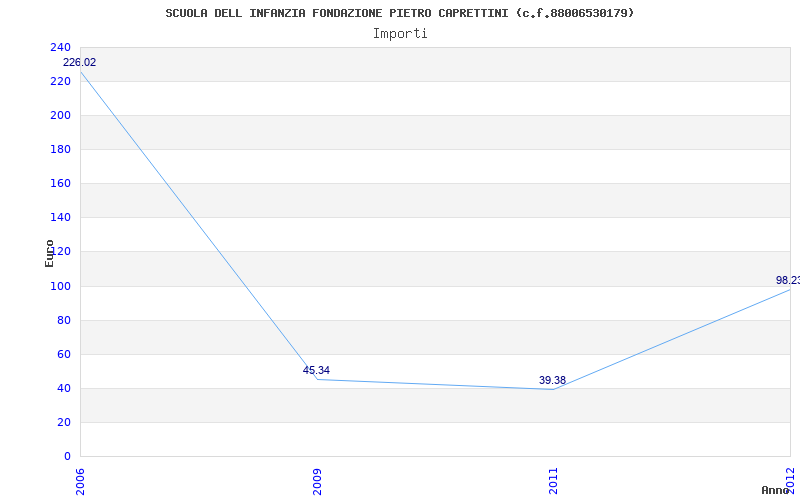
Task: Click the 220 y-axis tick label
Action: point(60,82)
